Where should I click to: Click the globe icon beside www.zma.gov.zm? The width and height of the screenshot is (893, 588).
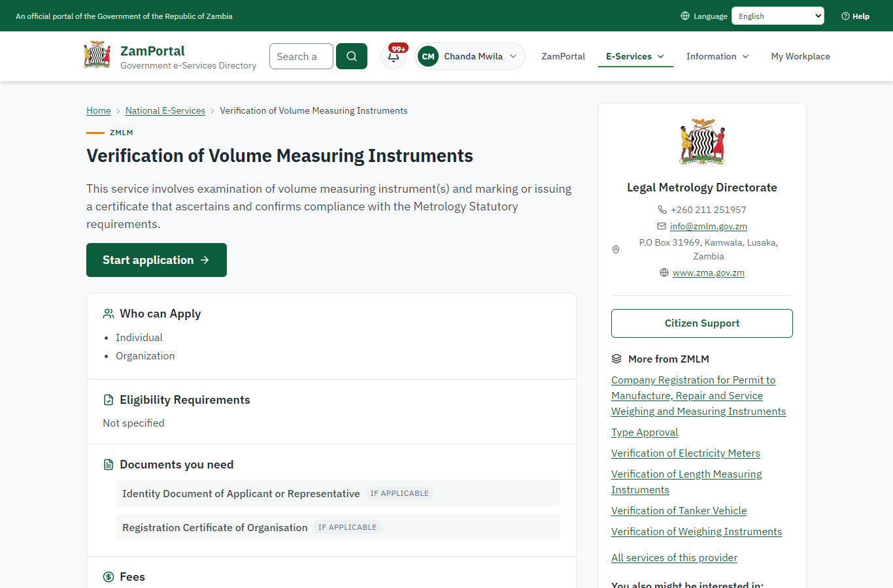[x=664, y=272]
